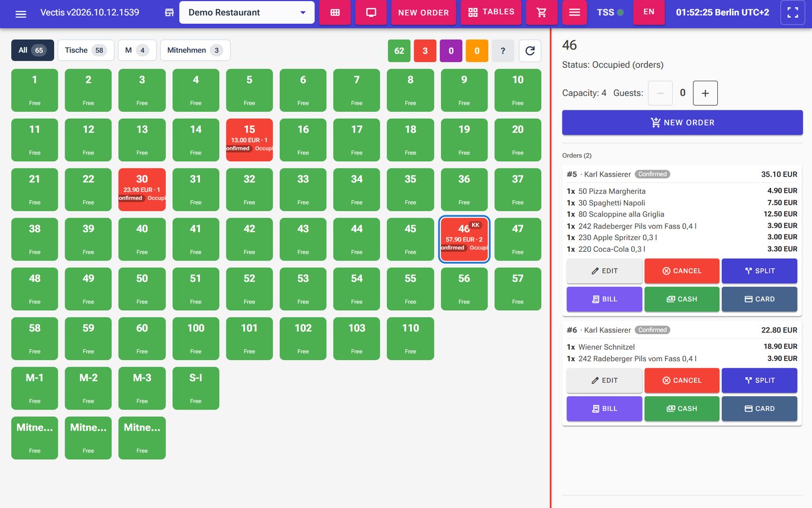The image size is (812, 508).
Task: Select occupied table 15
Action: pos(249,140)
